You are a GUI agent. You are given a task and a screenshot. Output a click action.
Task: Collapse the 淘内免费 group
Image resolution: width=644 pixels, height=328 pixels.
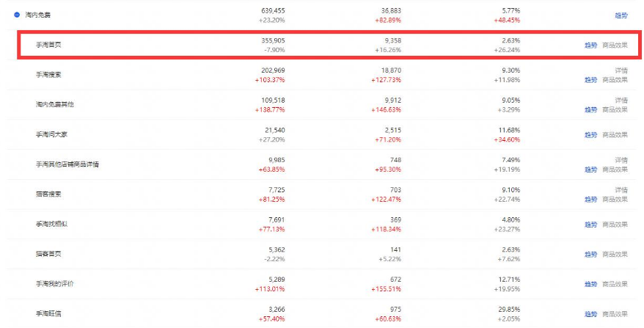[17, 15]
